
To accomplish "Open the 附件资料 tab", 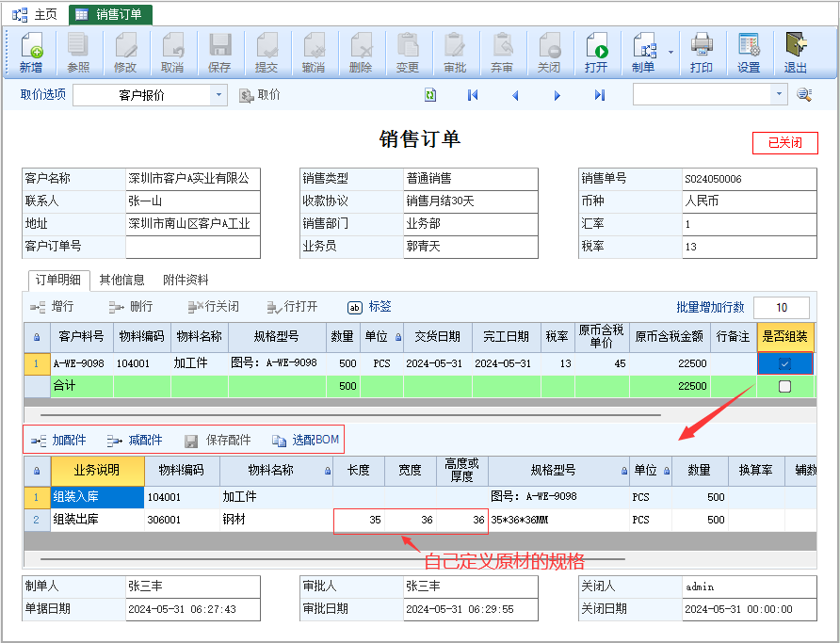I will [186, 280].
